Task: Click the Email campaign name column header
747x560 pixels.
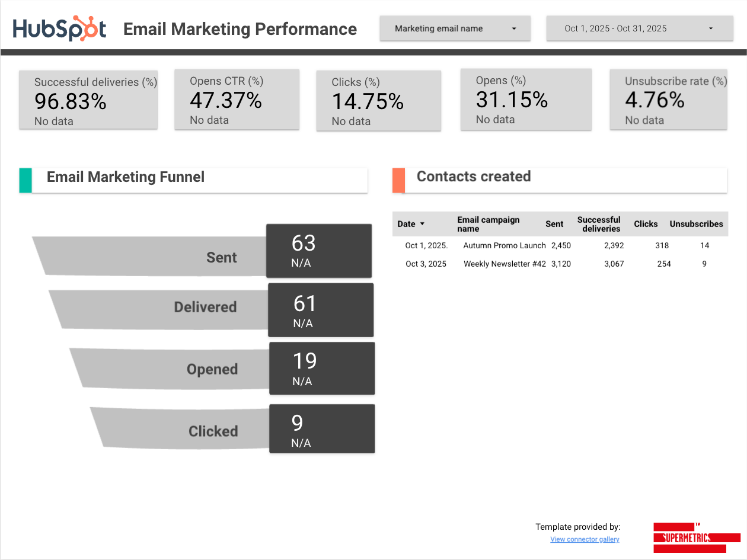Action: click(x=488, y=224)
